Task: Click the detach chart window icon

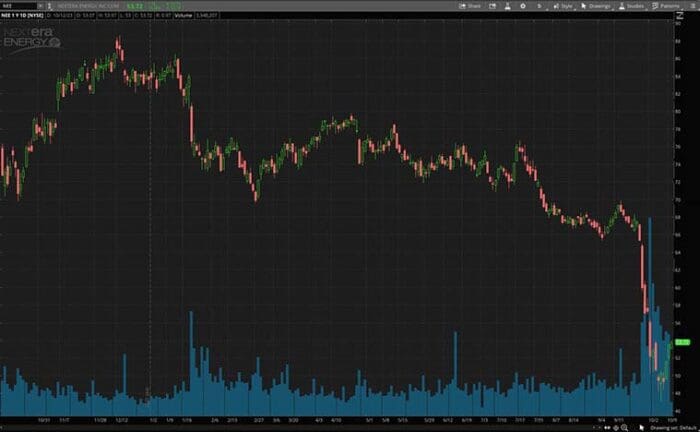Action: pyautogui.click(x=492, y=6)
